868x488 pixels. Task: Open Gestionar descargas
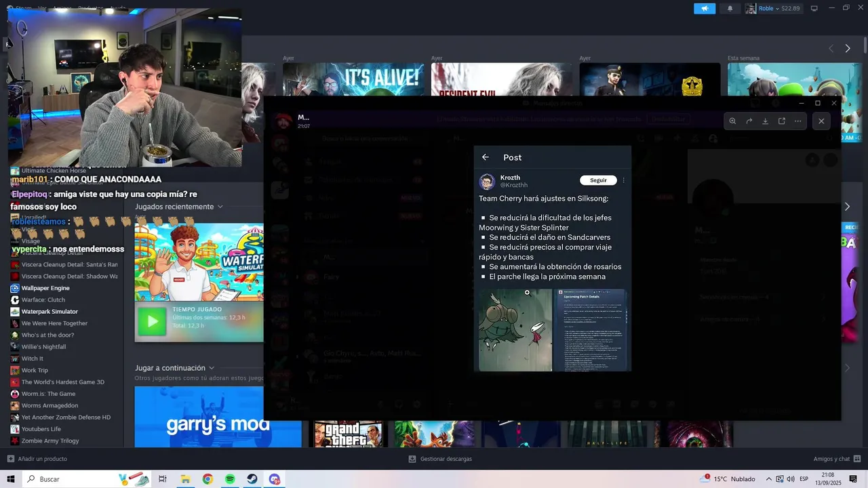point(440,459)
